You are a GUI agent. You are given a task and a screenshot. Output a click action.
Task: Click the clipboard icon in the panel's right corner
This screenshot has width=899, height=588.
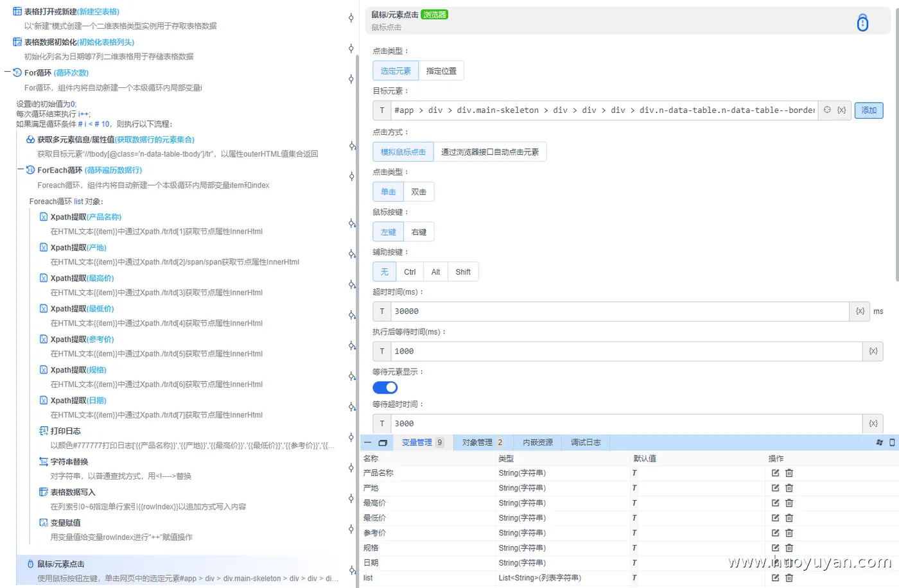892,442
